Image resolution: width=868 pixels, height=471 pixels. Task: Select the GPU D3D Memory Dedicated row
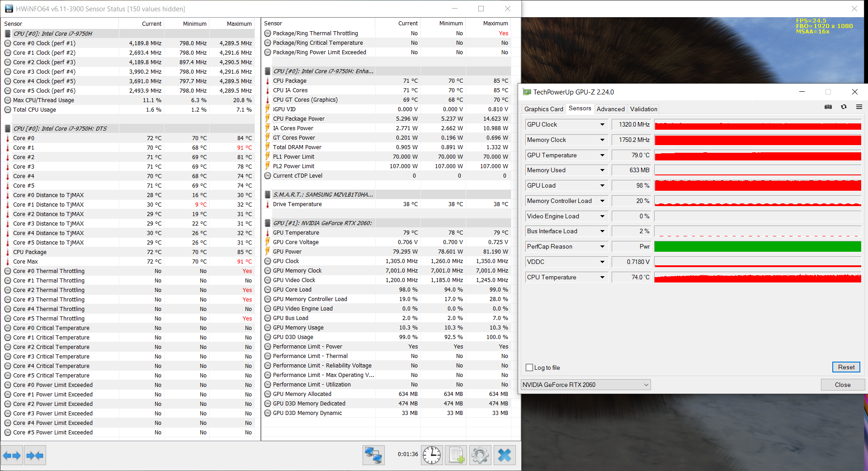pos(387,404)
